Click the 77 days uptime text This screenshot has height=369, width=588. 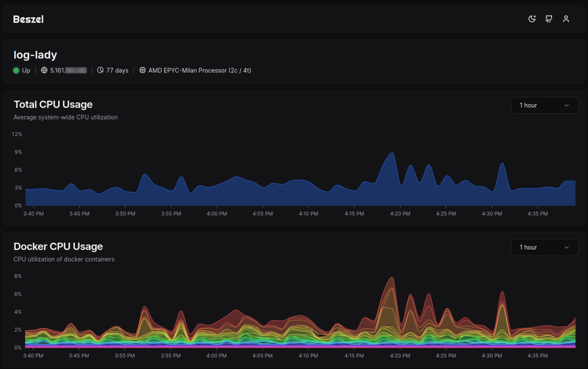pos(117,71)
